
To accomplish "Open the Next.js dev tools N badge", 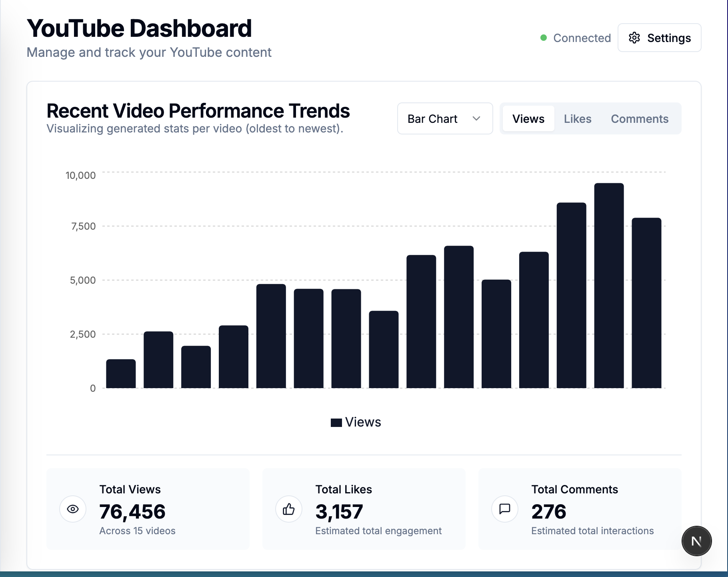I will 696,541.
